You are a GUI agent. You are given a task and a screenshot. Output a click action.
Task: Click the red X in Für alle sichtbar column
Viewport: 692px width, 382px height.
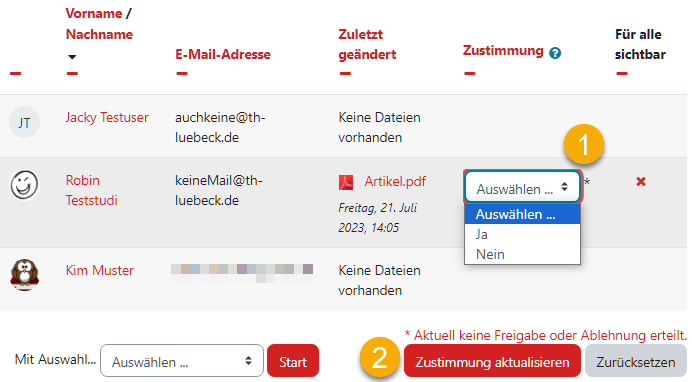[641, 181]
